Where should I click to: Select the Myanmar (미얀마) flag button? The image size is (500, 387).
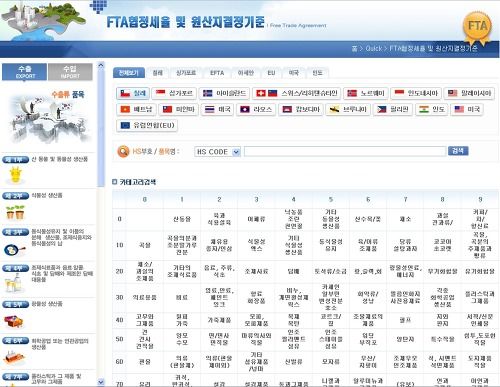point(178,109)
